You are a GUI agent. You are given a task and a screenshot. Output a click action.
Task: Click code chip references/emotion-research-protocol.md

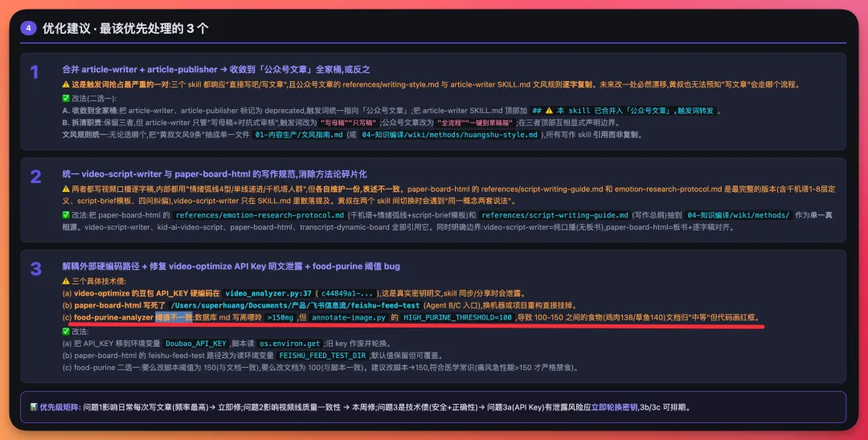[x=260, y=215]
